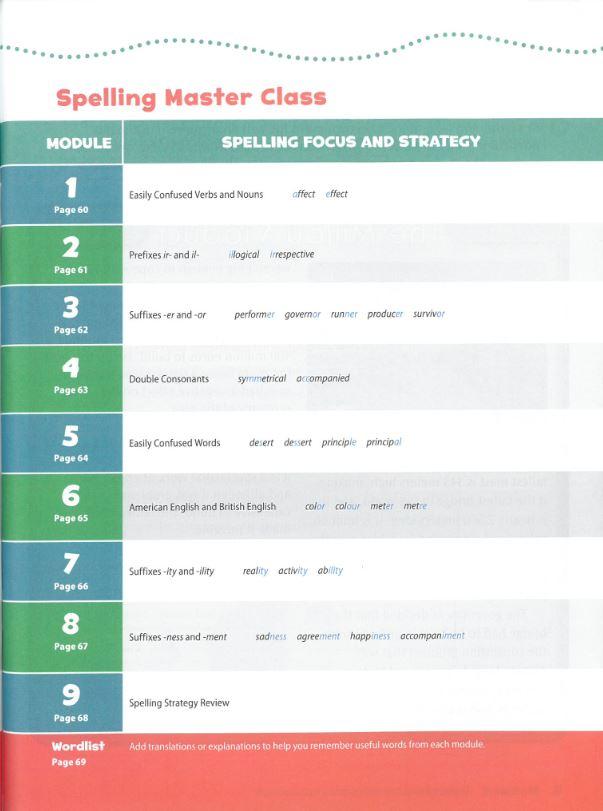The height and width of the screenshot is (811, 603).
Task: Click American English and British English text
Action: pyautogui.click(x=202, y=507)
